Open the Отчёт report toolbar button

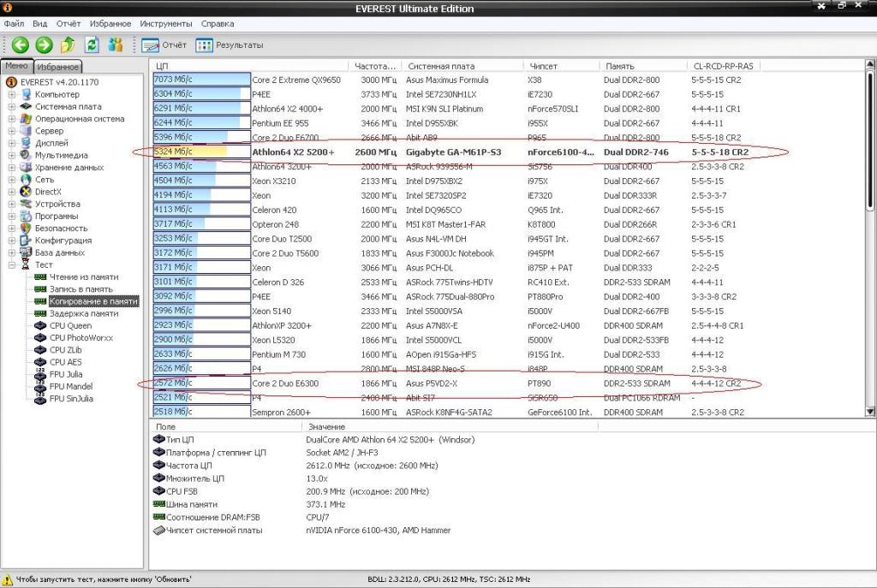tap(164, 45)
